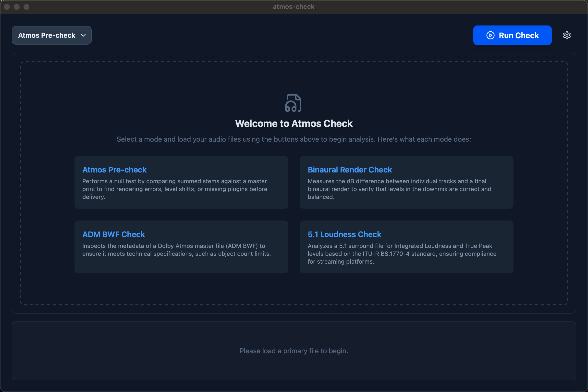Select the 5.1 Loudness Check card title
This screenshot has width=588, height=392.
coord(344,234)
